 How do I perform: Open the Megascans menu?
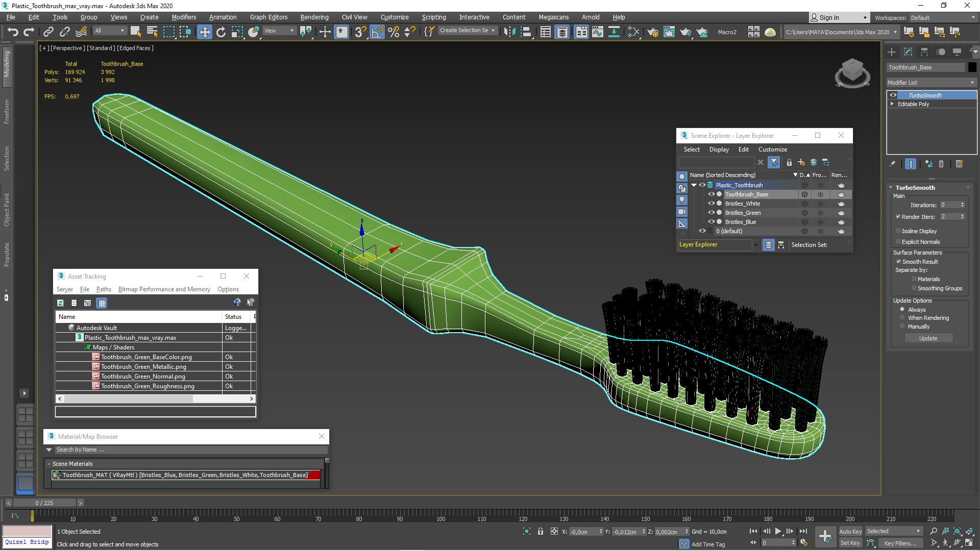[x=553, y=17]
